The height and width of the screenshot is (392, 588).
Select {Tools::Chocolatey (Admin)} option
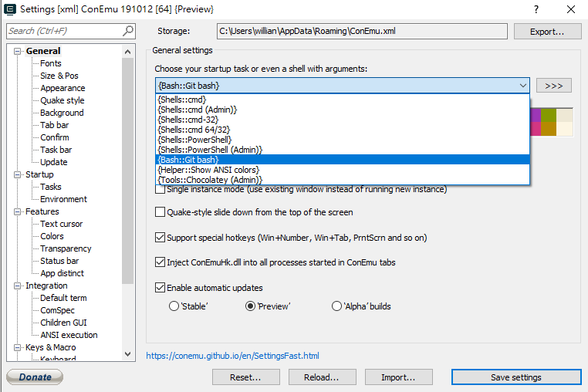point(343,180)
